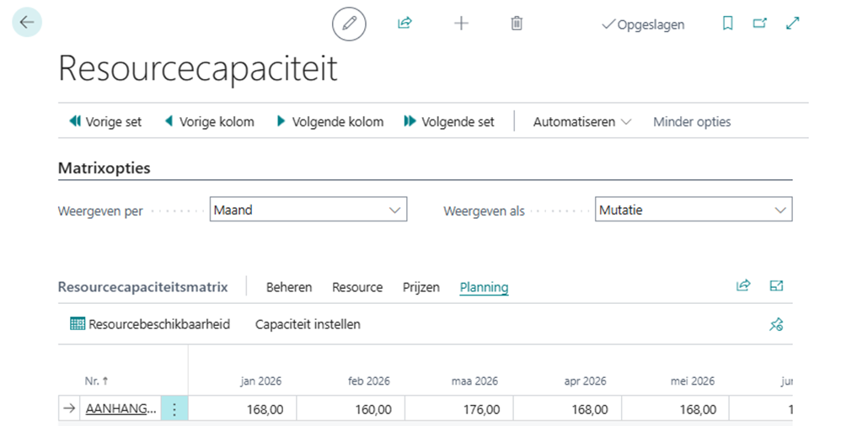Click the pin icon in matrix toolbar
This screenshot has width=868, height=426.
(x=776, y=324)
